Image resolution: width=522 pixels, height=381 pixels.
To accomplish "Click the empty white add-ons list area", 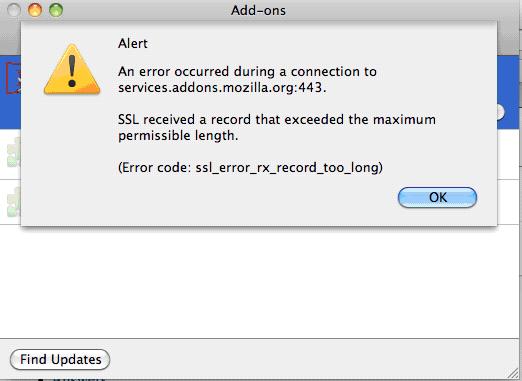I will pyautogui.click(x=260, y=283).
